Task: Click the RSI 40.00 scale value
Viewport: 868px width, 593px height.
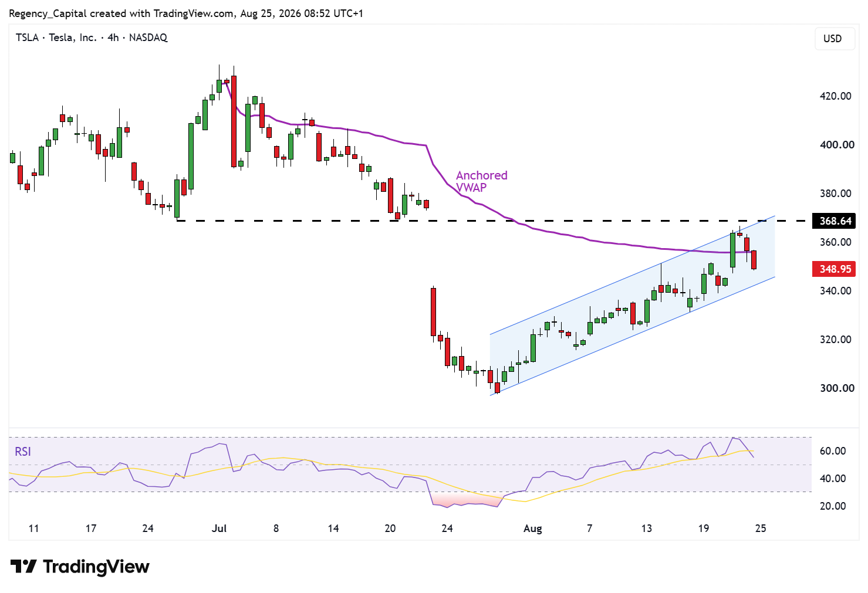Action: pyautogui.click(x=833, y=479)
